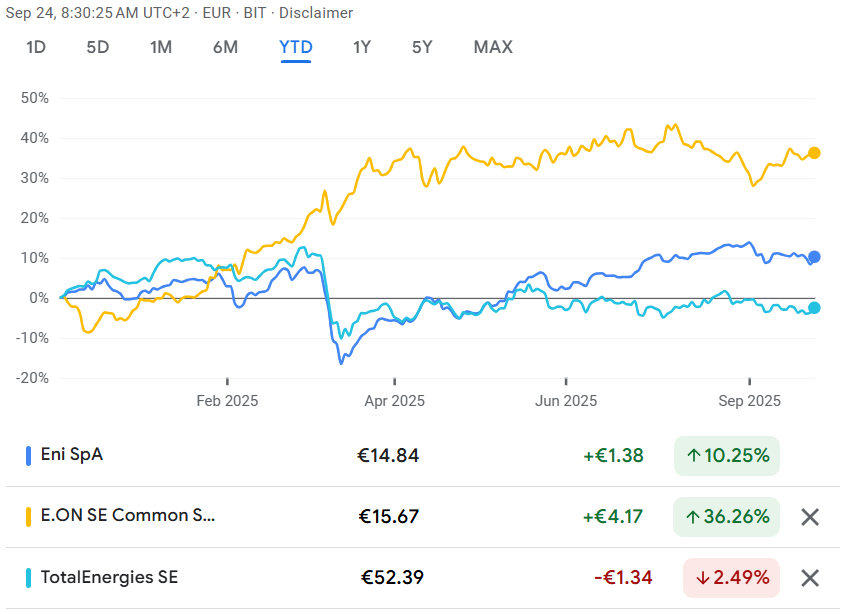Open the TotalEnergies SE stock name

click(x=109, y=577)
